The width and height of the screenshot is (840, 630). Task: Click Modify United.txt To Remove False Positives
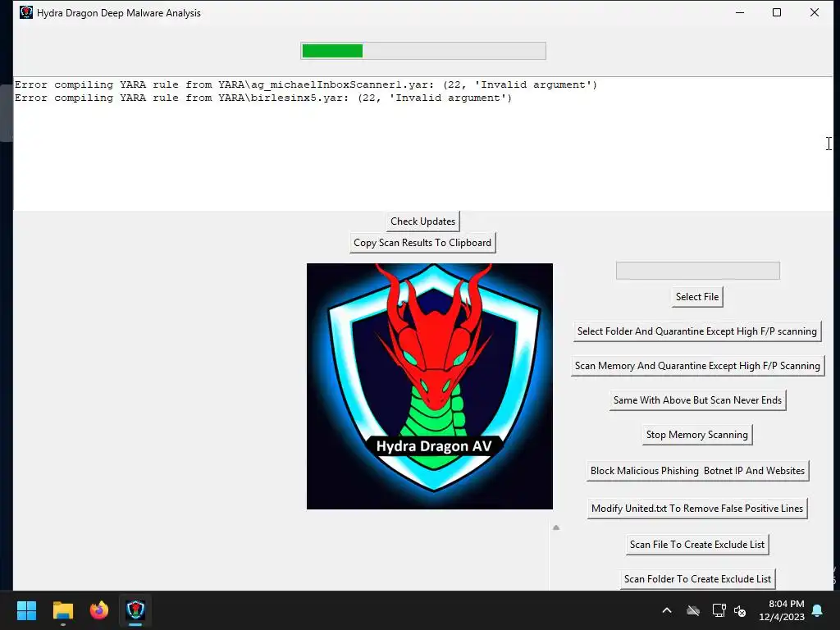pos(697,509)
